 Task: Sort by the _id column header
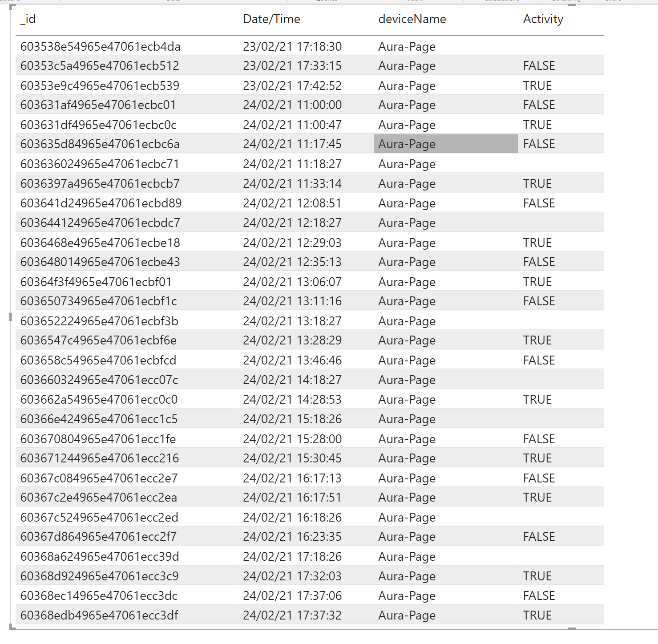pos(28,19)
